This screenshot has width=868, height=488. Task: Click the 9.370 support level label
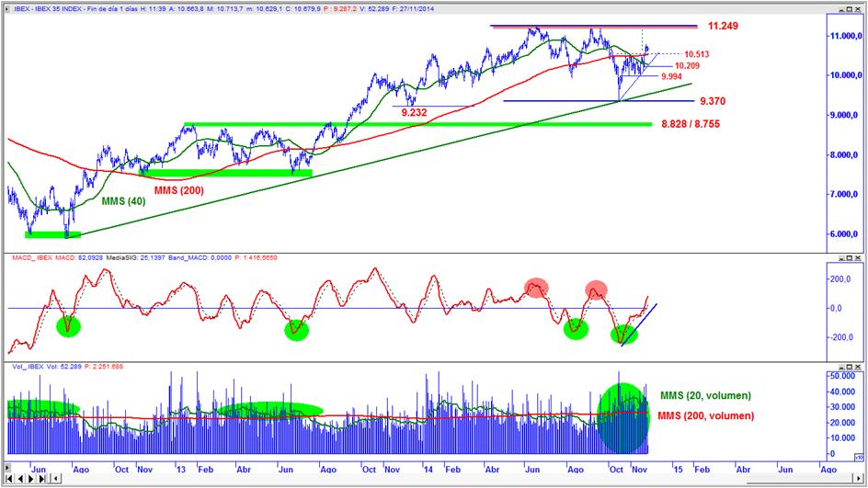(713, 101)
